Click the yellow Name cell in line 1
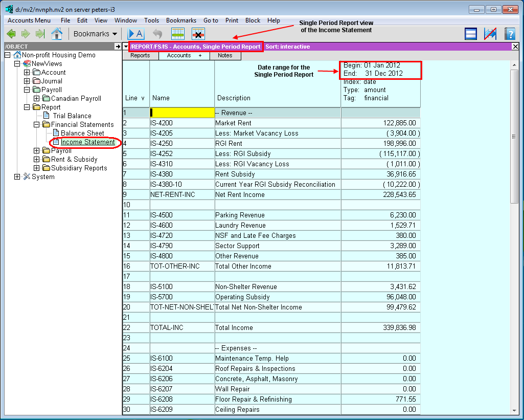524x420 pixels. point(182,113)
